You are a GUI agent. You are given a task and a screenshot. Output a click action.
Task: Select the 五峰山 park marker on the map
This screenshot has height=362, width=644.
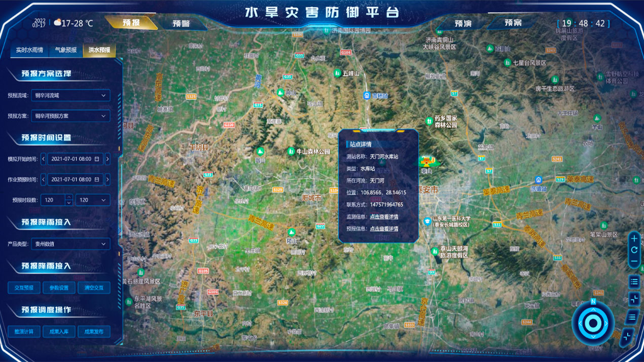[337, 74]
